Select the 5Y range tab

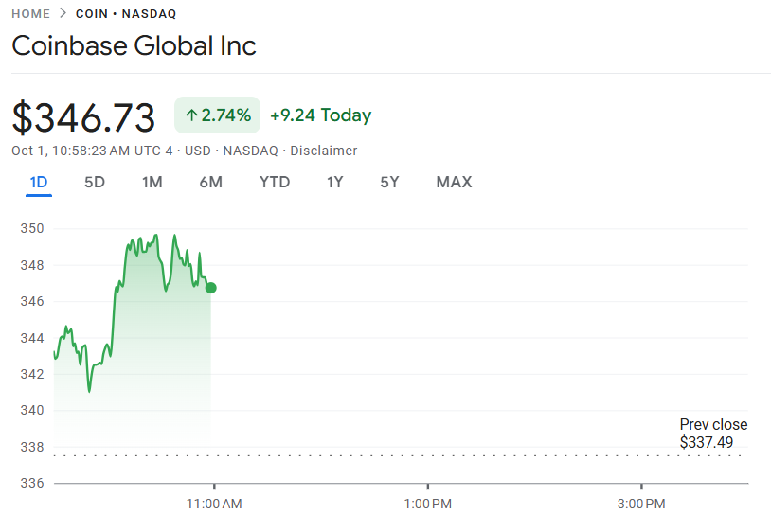389,182
